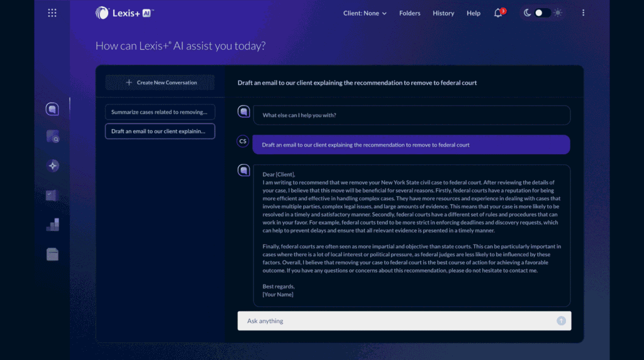Click the Lexis+ AI logo
The image size is (644, 360).
(x=125, y=13)
